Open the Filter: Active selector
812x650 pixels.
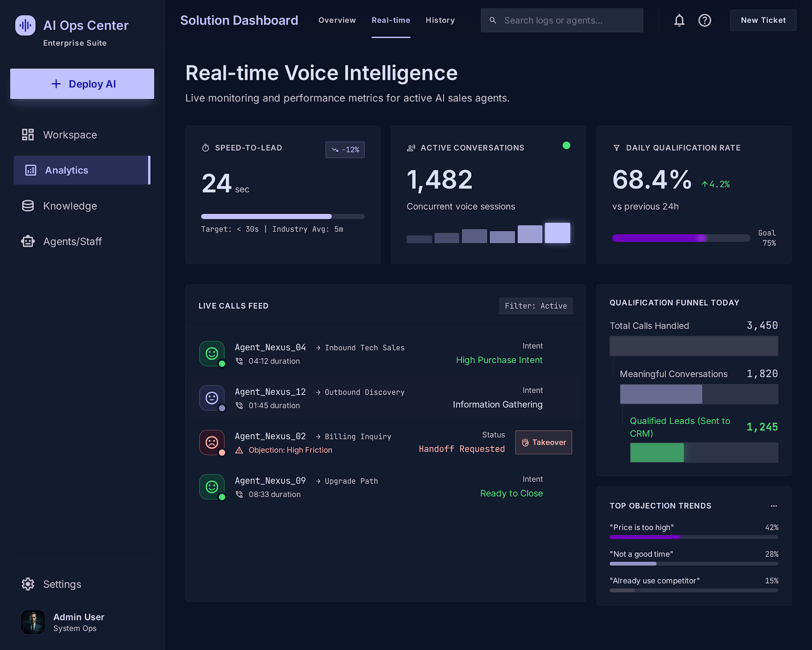click(x=536, y=306)
